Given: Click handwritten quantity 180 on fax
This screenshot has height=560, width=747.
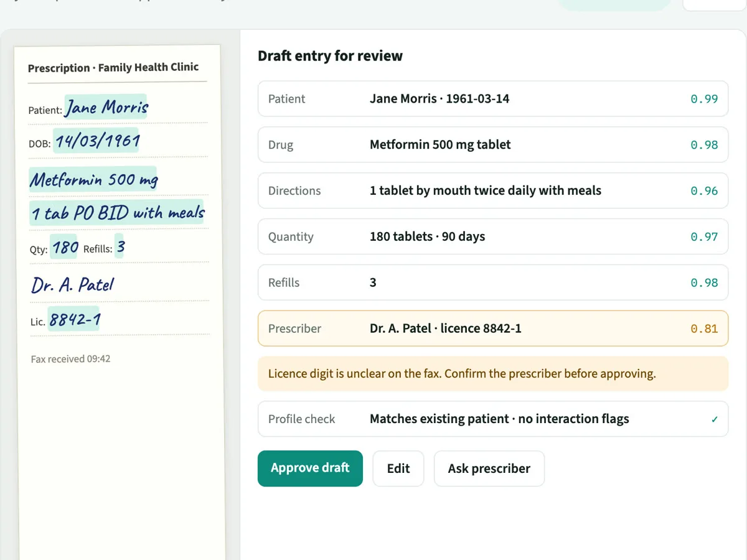Looking at the screenshot, I should point(65,248).
